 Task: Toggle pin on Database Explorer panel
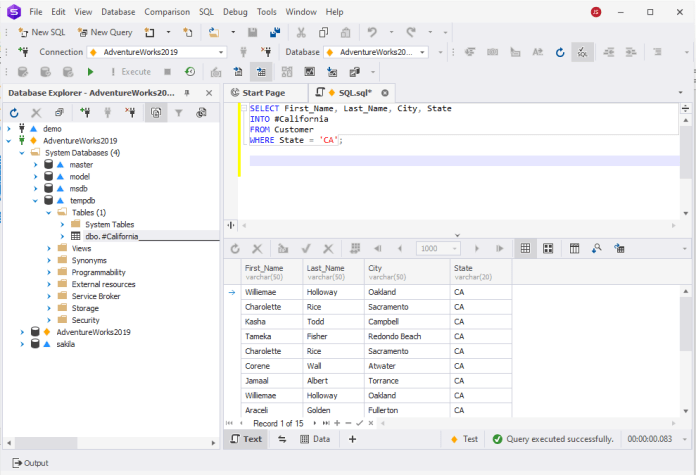point(189,92)
